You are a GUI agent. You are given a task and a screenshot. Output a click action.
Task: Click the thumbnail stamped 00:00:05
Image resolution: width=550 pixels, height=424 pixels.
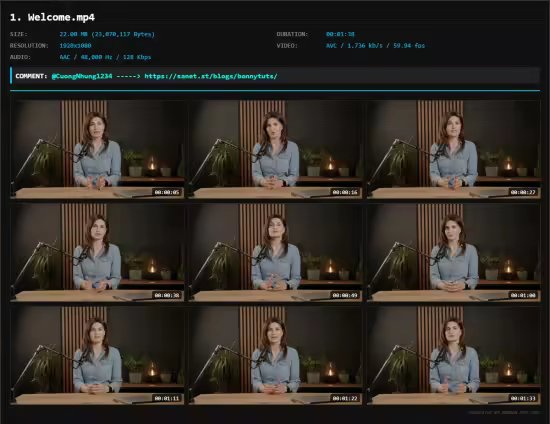click(97, 149)
